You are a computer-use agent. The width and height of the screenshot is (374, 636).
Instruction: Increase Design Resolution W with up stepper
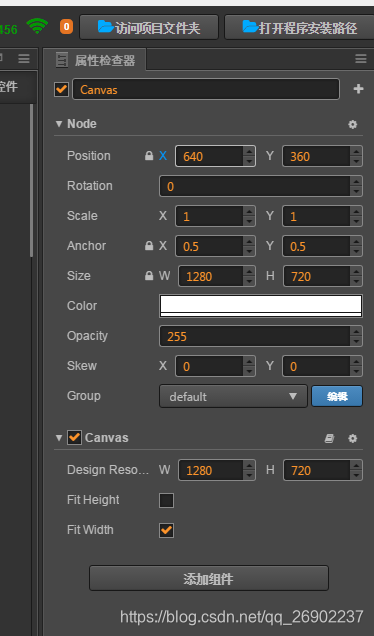[x=249, y=465]
